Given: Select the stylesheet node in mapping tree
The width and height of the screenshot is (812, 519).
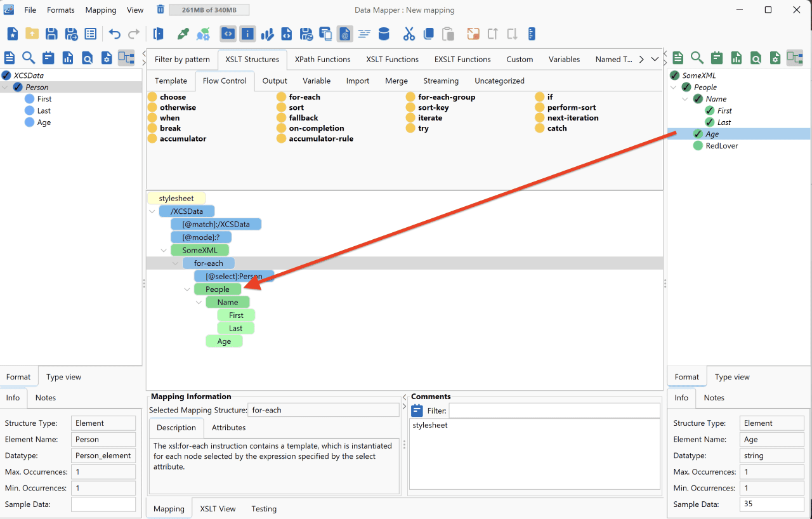Looking at the screenshot, I should (x=176, y=199).
